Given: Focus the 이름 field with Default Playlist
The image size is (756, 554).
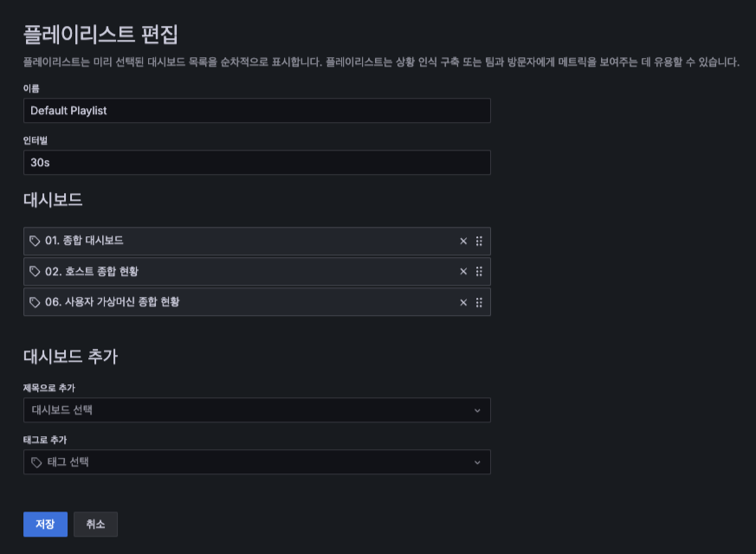Looking at the screenshot, I should (x=256, y=111).
